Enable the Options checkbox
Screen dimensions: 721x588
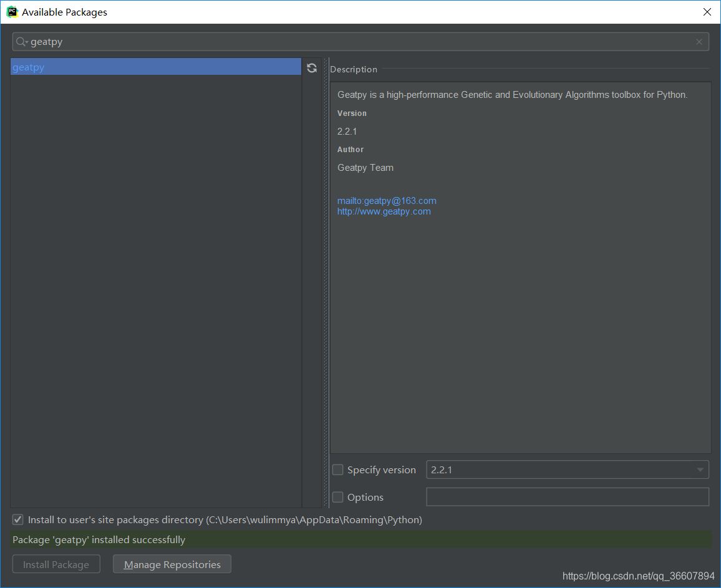click(x=338, y=497)
